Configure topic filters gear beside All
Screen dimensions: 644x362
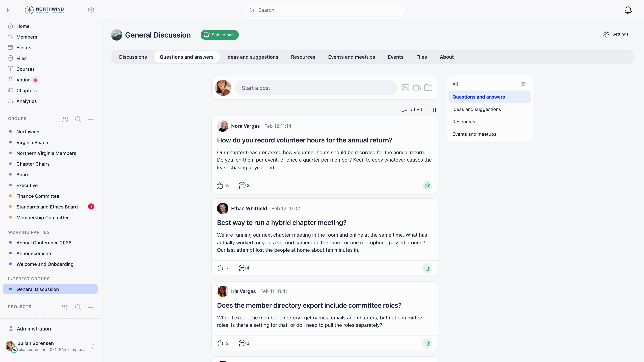(523, 84)
